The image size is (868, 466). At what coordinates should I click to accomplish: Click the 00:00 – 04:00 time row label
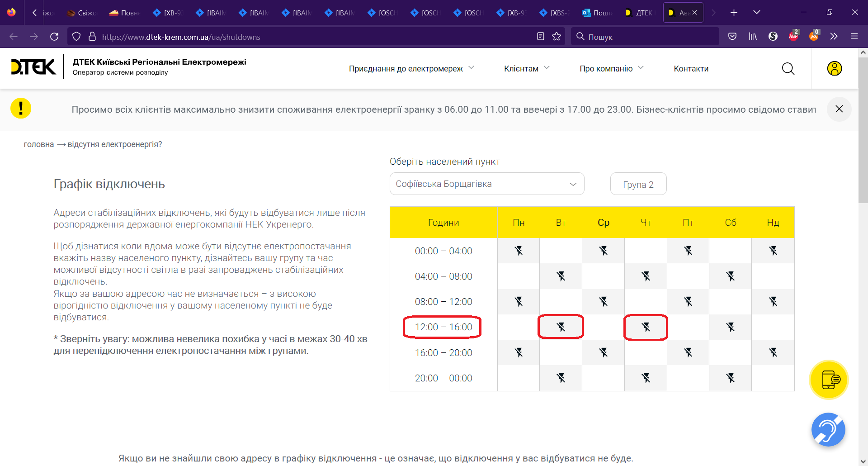[443, 251]
